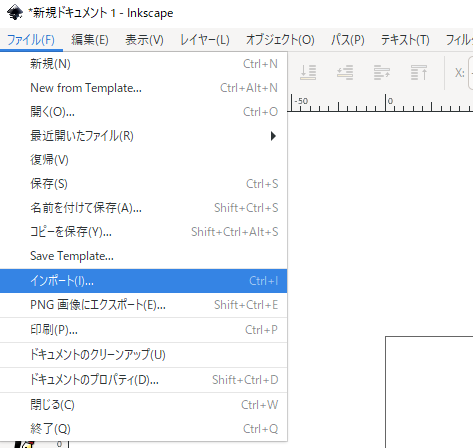Click the lower selection to bottom icon

(x=308, y=72)
